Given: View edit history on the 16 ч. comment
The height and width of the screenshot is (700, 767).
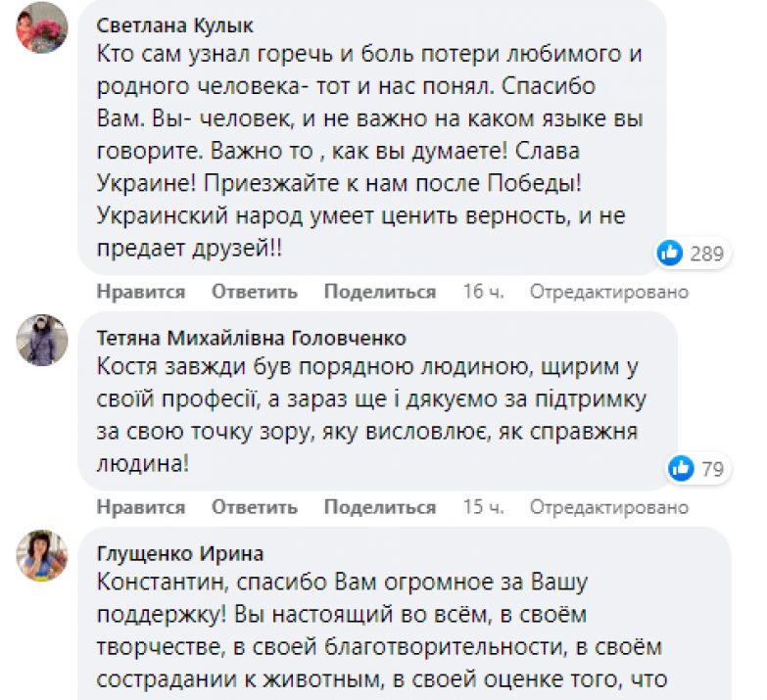Looking at the screenshot, I should tap(609, 292).
